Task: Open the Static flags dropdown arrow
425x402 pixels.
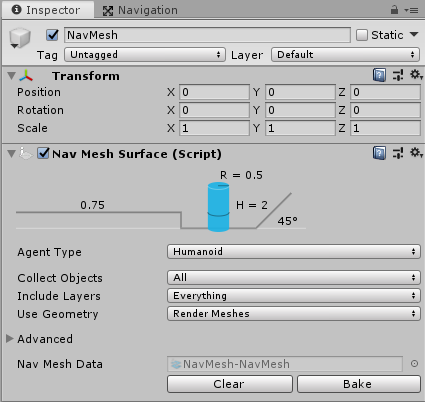Action: [x=414, y=34]
